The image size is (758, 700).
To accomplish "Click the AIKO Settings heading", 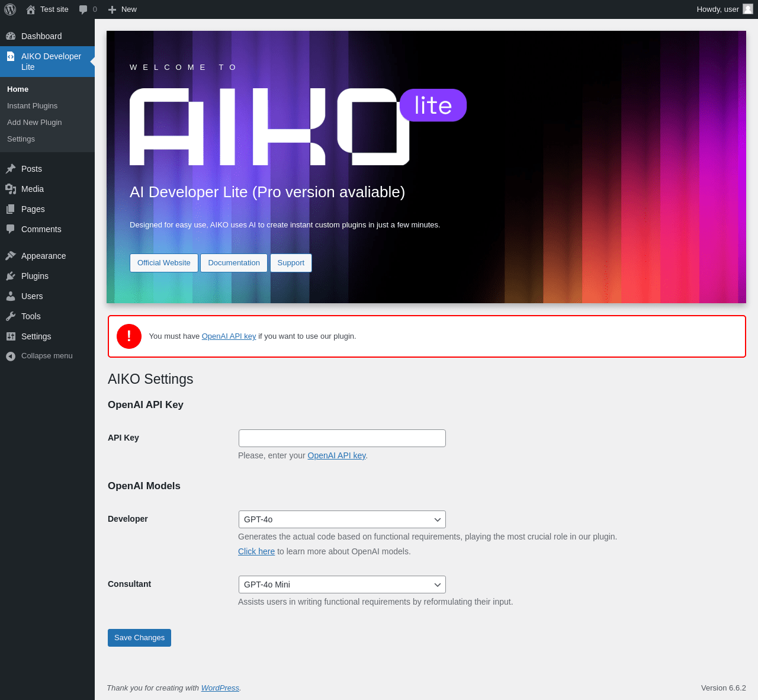I will coord(150,379).
